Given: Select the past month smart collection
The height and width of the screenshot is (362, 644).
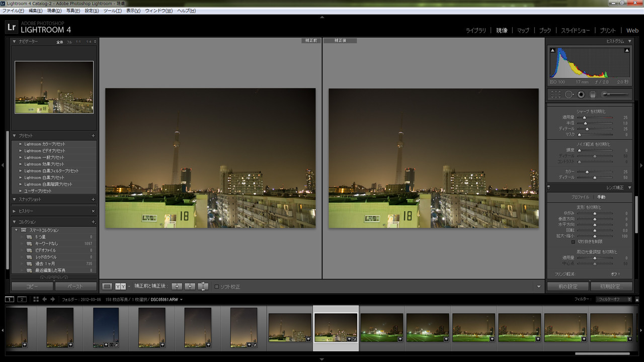Looking at the screenshot, I should click(45, 263).
